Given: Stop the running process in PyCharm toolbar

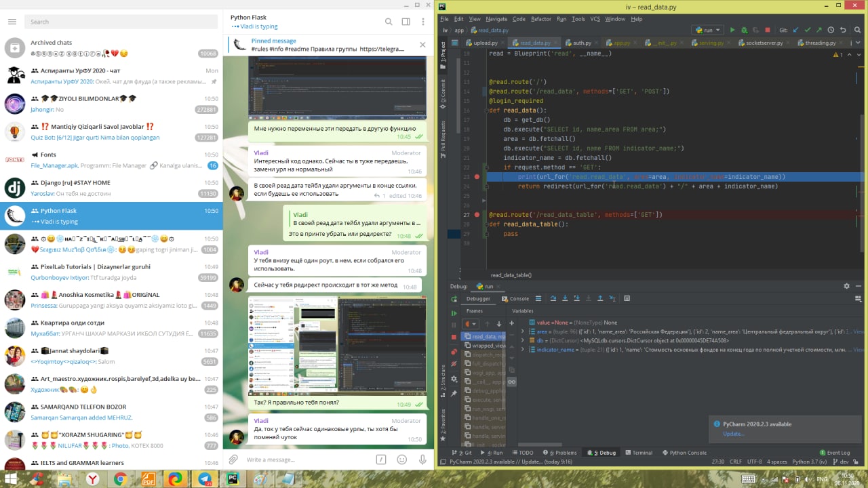Looking at the screenshot, I should [768, 30].
